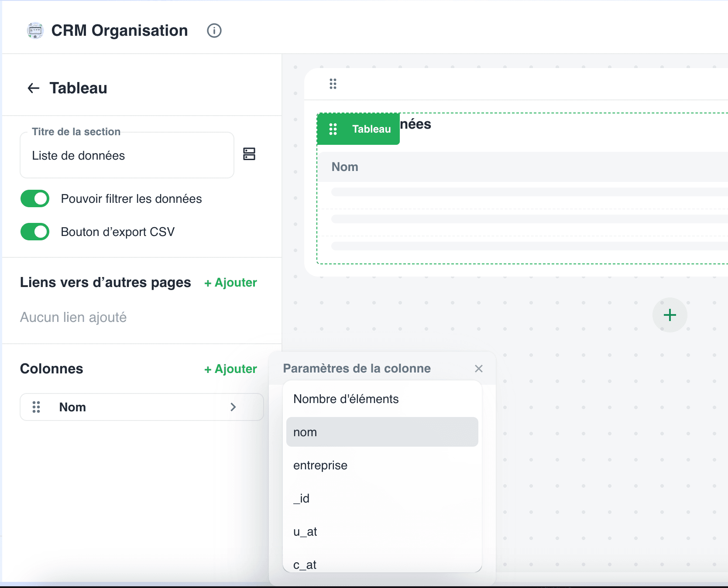Click the Aucun lien ajouté text
Viewport: 728px width, 588px height.
point(73,317)
